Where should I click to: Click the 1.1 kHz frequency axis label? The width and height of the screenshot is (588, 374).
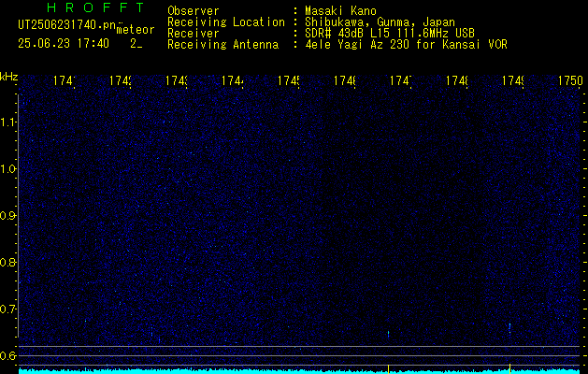7,122
